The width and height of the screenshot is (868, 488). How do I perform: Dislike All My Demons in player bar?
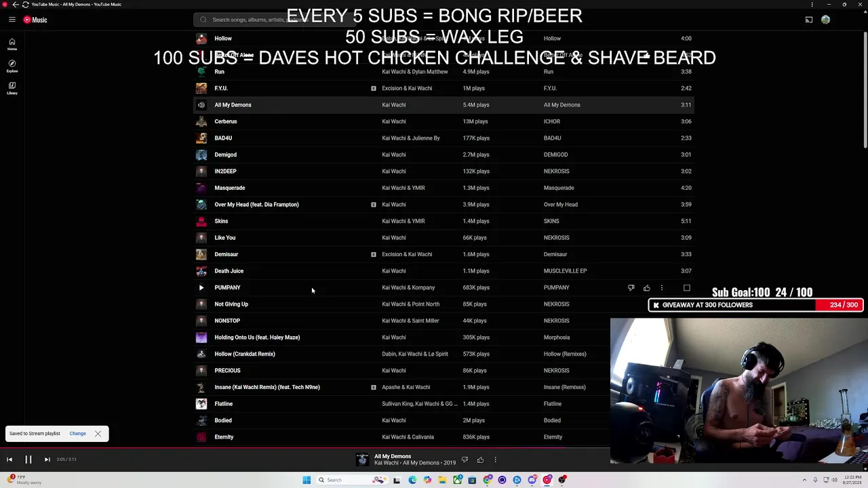tap(465, 460)
